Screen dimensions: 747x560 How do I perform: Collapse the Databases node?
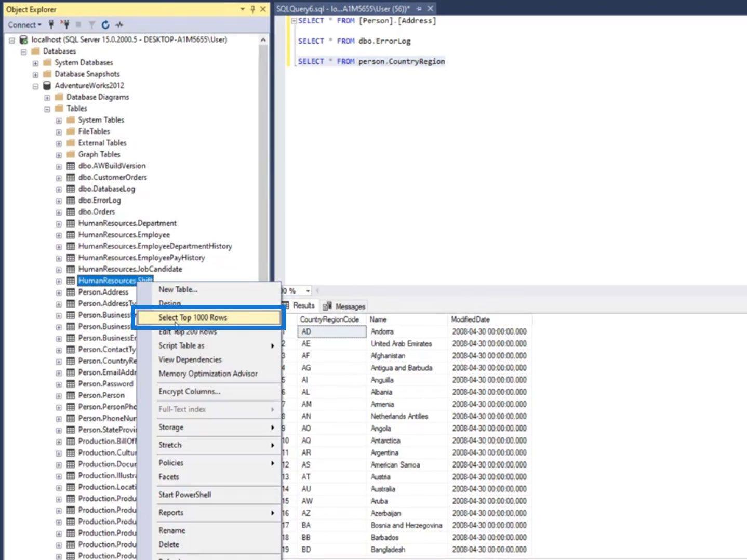click(23, 51)
